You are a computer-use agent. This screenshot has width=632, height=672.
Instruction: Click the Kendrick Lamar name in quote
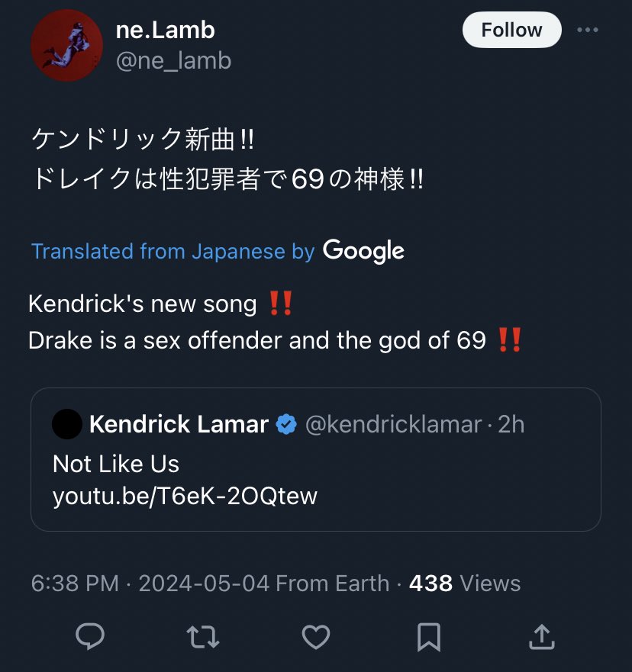pyautogui.click(x=179, y=424)
